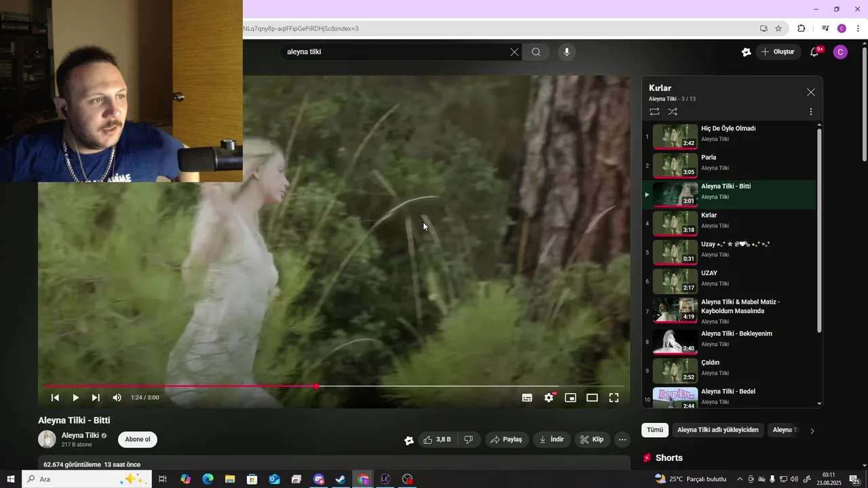Open the Aleyna Tilki playlist owner link
868x488 pixels.
(x=664, y=99)
